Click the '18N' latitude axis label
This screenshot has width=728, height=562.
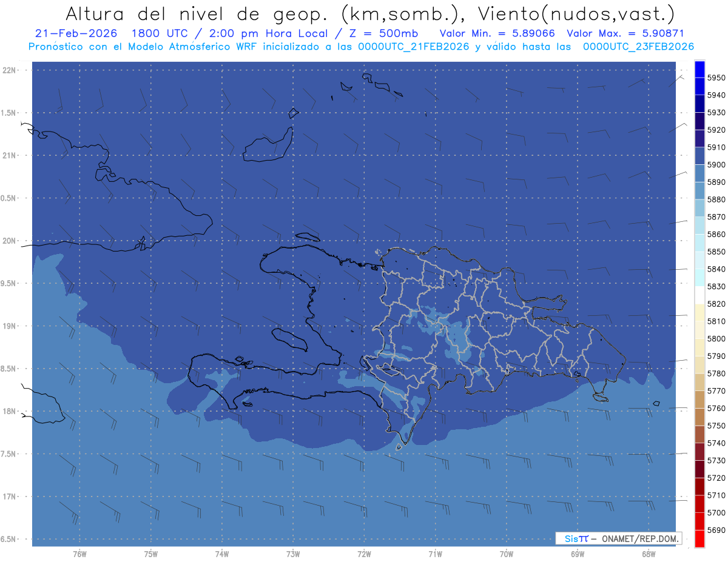click(x=10, y=411)
